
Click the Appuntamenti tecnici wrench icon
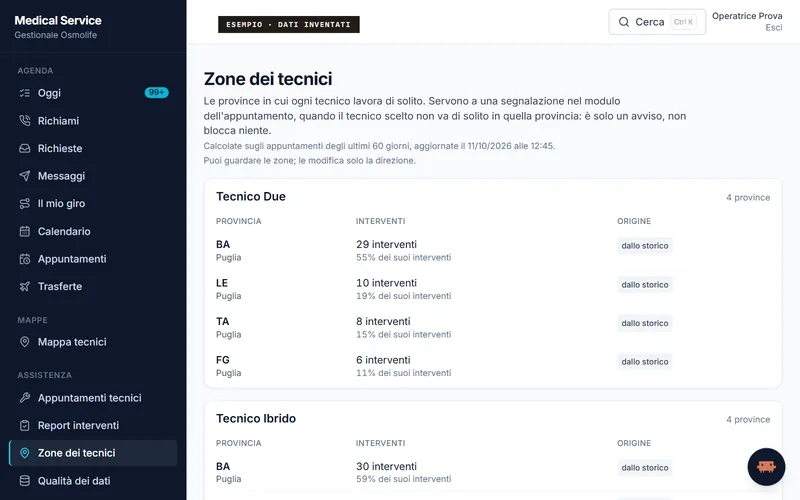pos(24,397)
